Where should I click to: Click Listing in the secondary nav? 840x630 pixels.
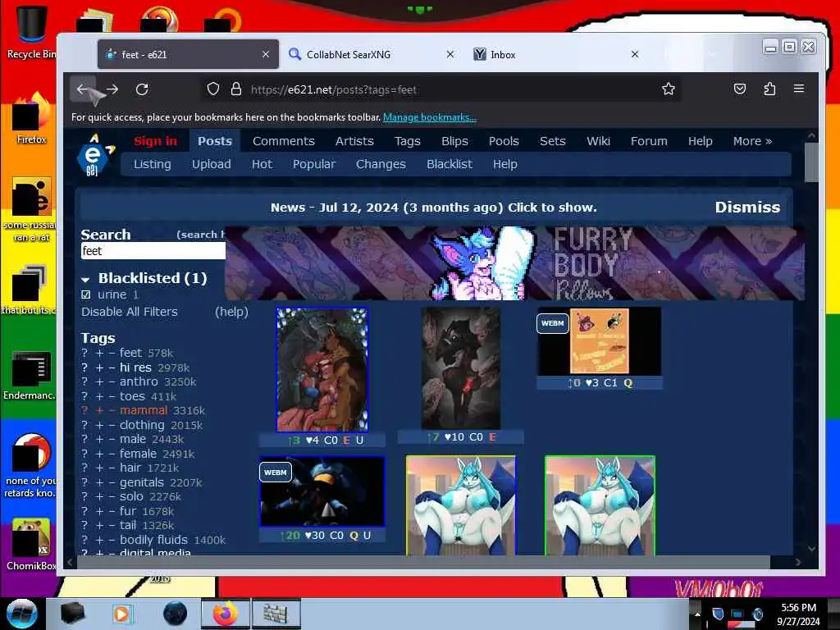point(153,164)
